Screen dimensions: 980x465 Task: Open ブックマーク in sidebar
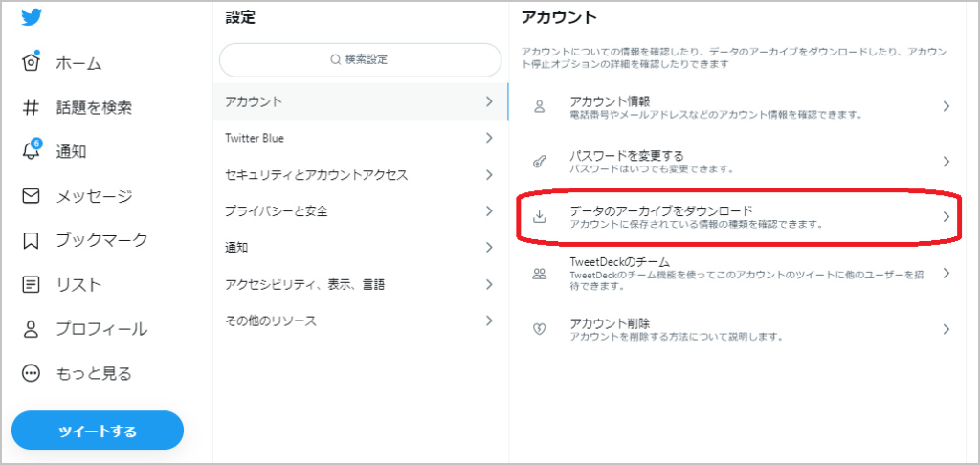101,240
